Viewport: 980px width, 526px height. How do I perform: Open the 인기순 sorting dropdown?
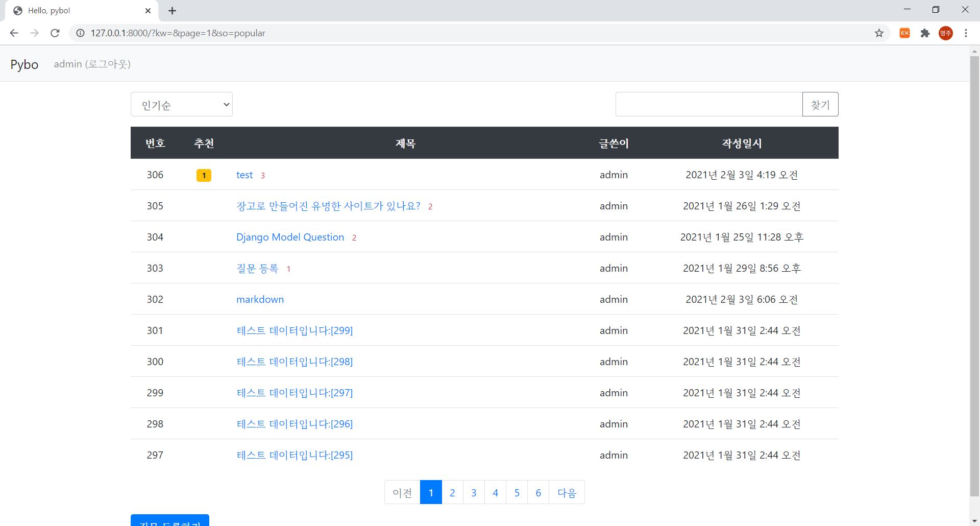click(x=181, y=104)
